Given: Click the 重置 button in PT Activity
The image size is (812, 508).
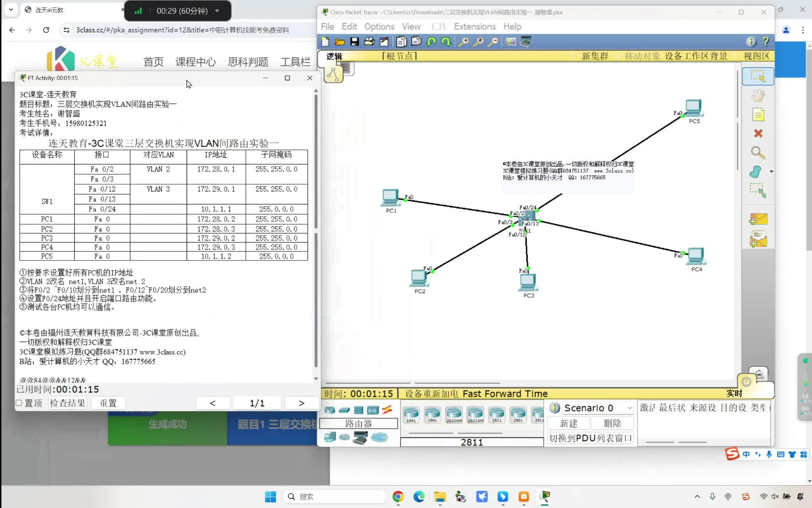Looking at the screenshot, I should (108, 403).
